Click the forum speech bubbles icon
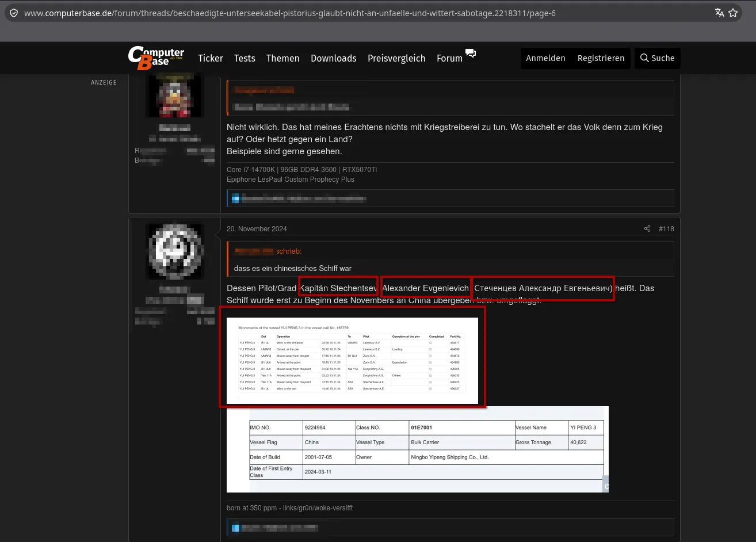Screen dimensions: 756x542 click(471, 54)
